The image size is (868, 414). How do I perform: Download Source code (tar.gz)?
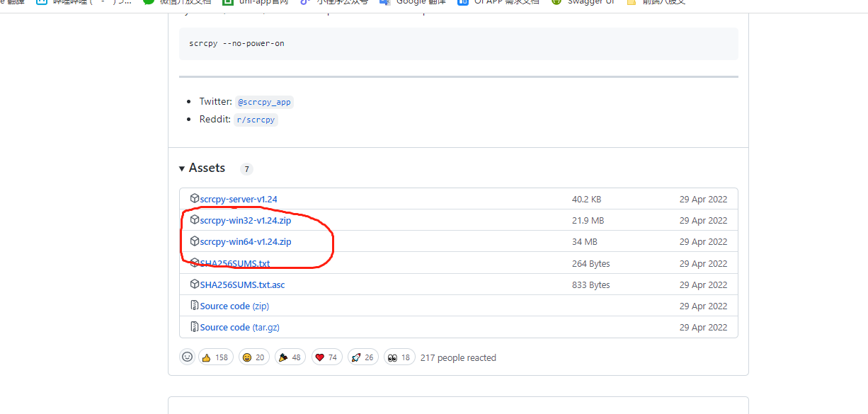240,327
